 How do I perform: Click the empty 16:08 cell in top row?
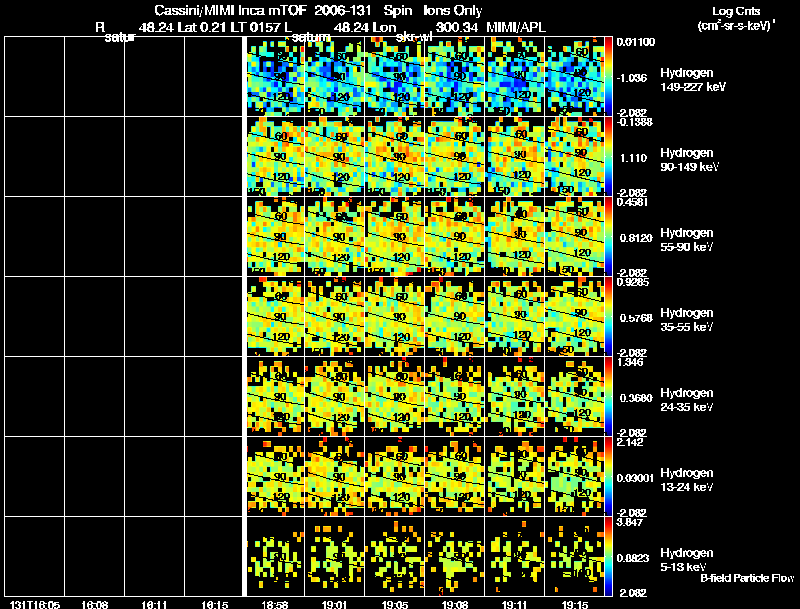(x=94, y=77)
